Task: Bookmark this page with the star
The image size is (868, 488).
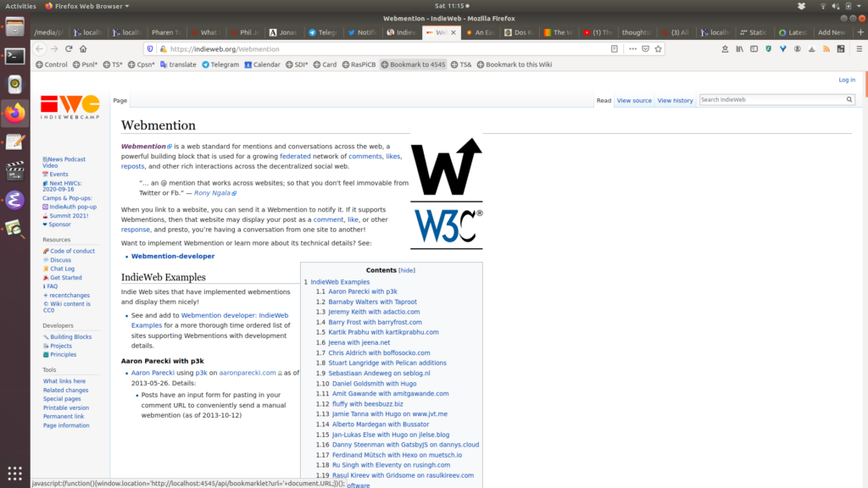Action: (658, 48)
